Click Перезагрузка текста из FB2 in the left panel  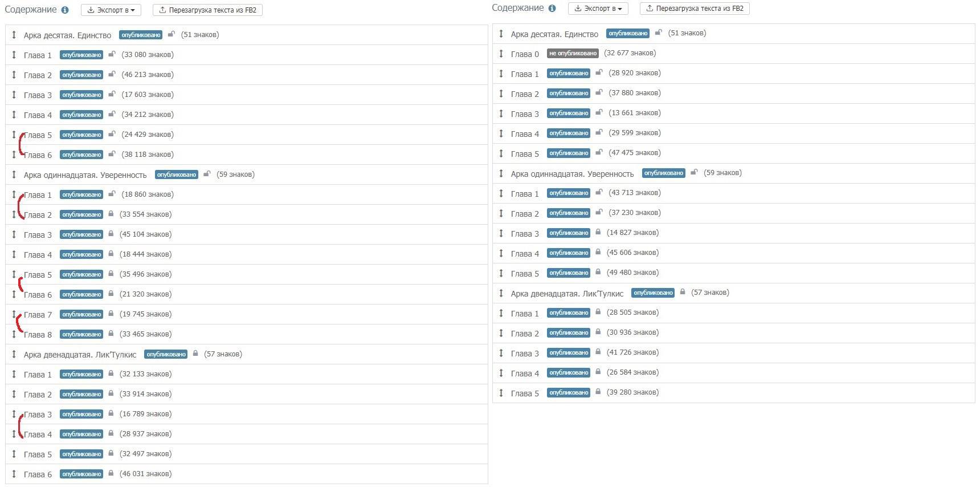(207, 10)
